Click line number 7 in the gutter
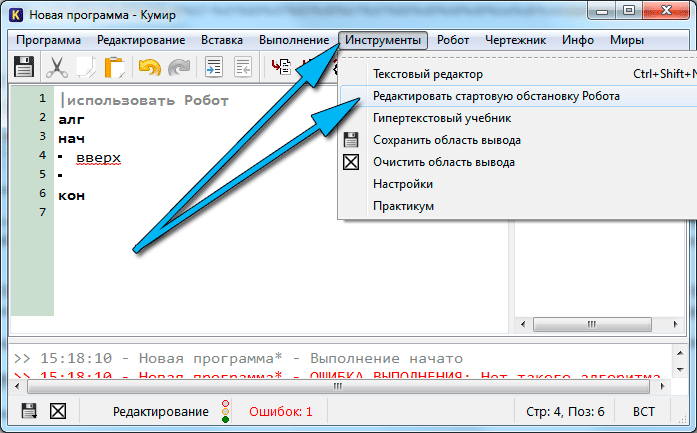Viewport: 697px width, 433px height. pyautogui.click(x=42, y=212)
